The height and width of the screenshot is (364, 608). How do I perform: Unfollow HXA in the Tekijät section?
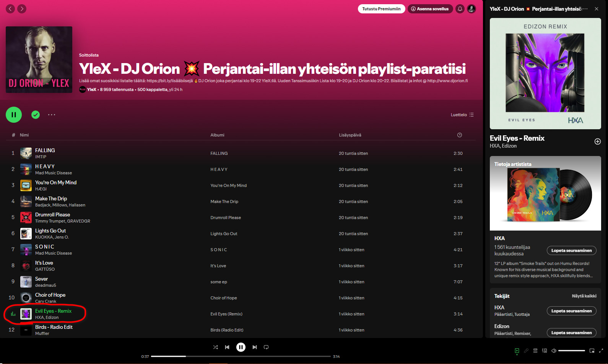(571, 311)
